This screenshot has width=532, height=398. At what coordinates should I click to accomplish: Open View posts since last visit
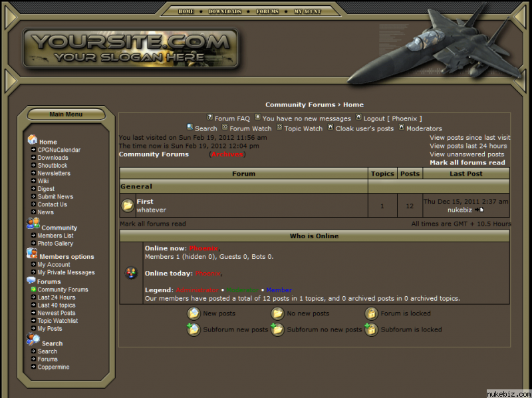[469, 137]
